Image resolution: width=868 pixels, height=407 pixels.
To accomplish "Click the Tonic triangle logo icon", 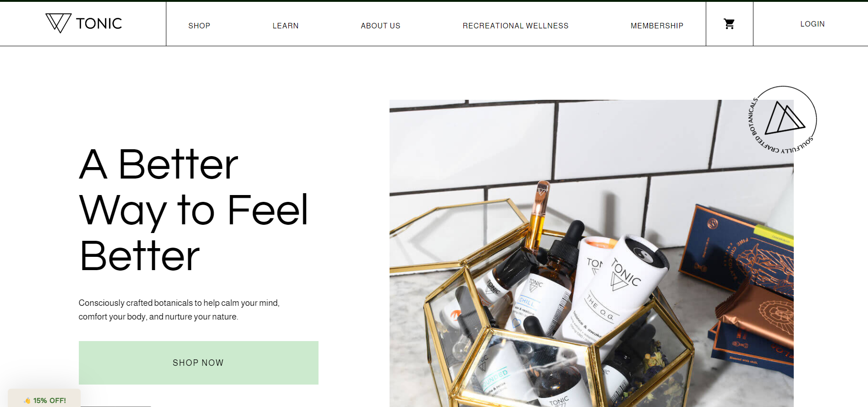I will 58,23.
